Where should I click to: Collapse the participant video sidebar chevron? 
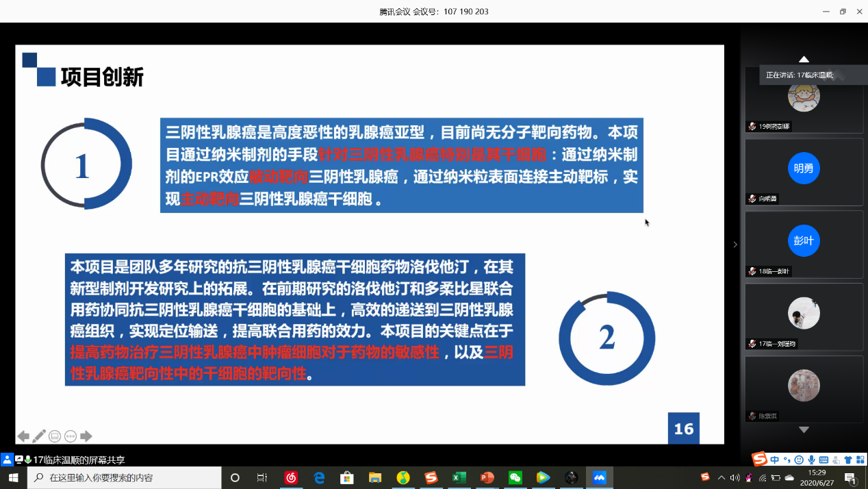[x=735, y=244]
